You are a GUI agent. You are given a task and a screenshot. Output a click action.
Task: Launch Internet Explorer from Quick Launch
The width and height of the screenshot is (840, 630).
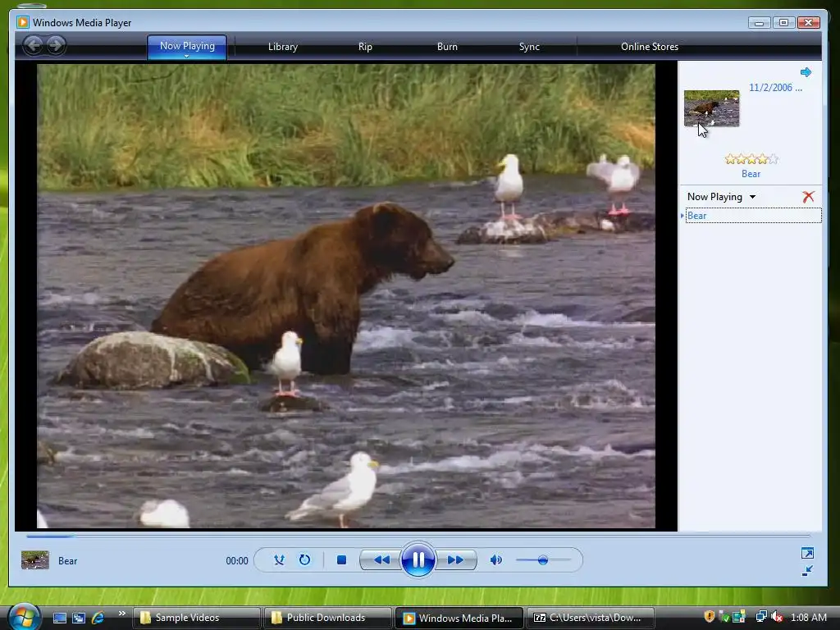98,618
